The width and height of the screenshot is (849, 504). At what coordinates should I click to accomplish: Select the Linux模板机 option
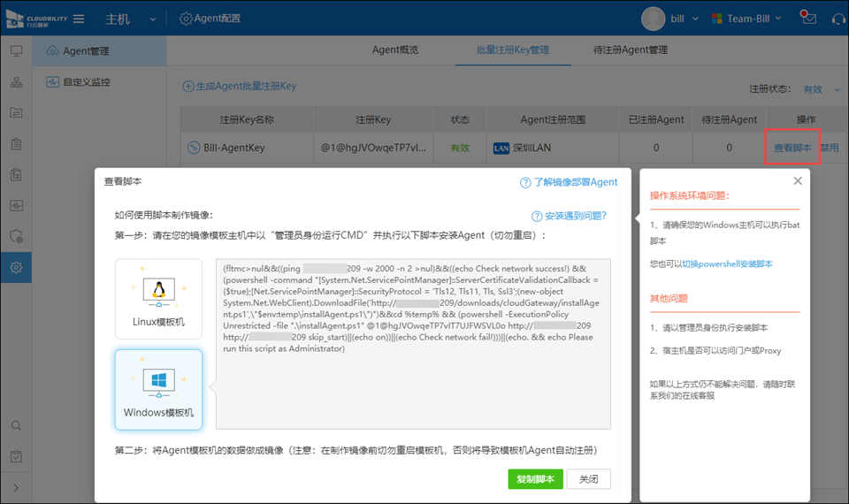point(158,299)
